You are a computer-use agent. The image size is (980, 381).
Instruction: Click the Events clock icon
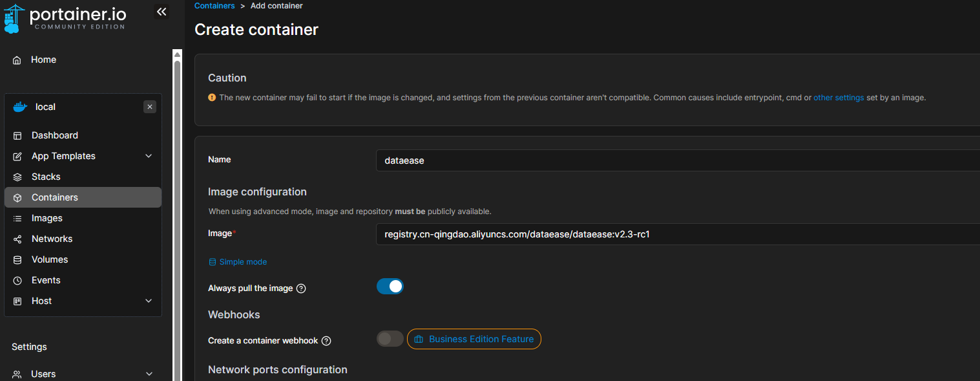[17, 281]
